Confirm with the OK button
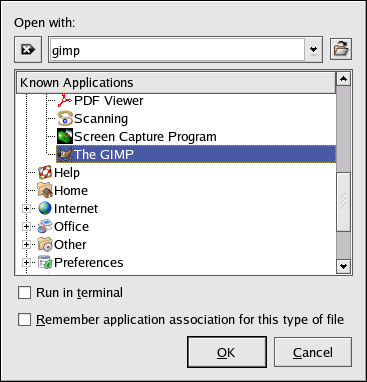This screenshot has height=382, width=367. (227, 352)
